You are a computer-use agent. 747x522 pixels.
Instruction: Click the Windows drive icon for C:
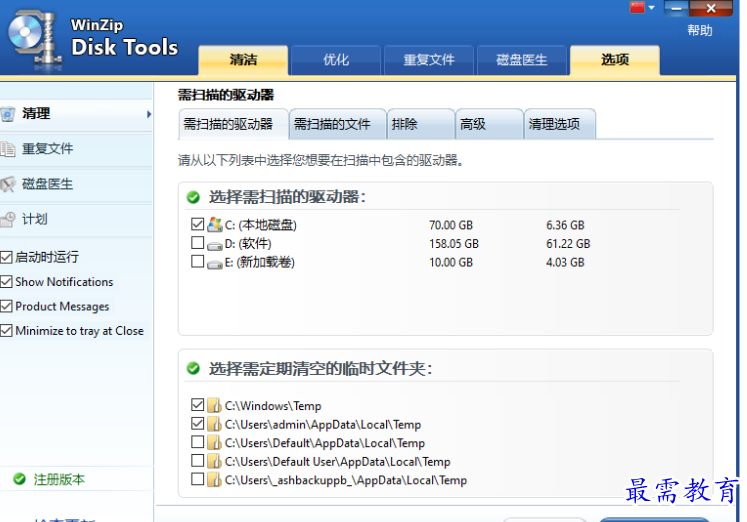(x=215, y=224)
